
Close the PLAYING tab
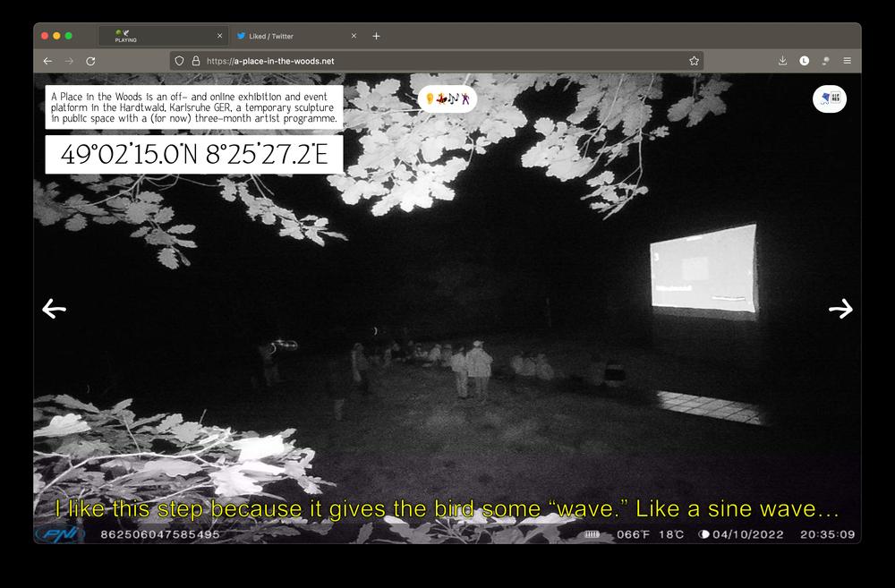[x=220, y=36]
